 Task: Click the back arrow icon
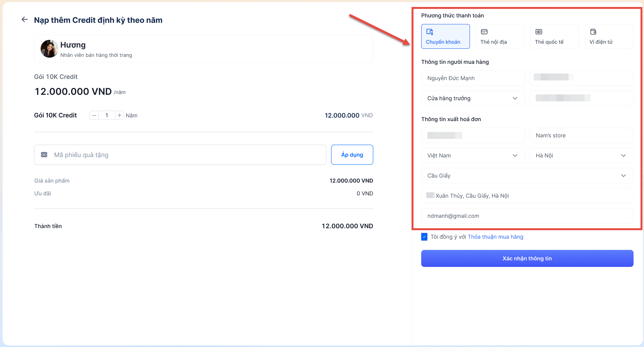[x=25, y=20]
